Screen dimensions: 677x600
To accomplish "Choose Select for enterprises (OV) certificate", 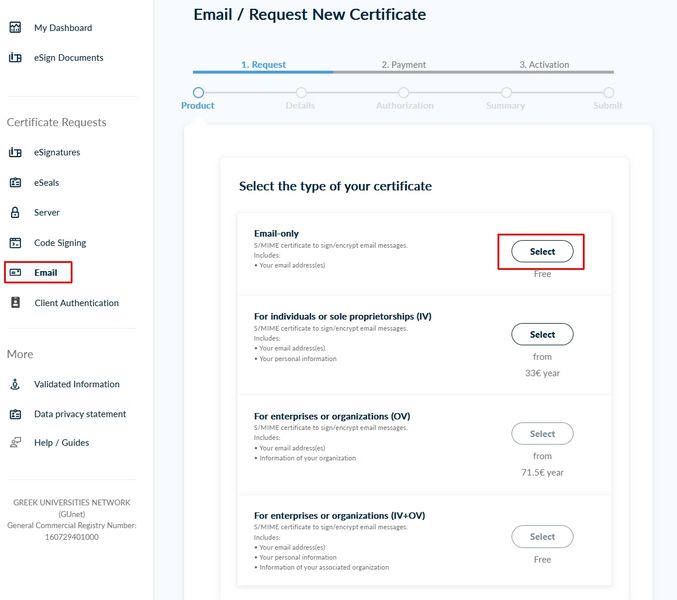I will 542,434.
